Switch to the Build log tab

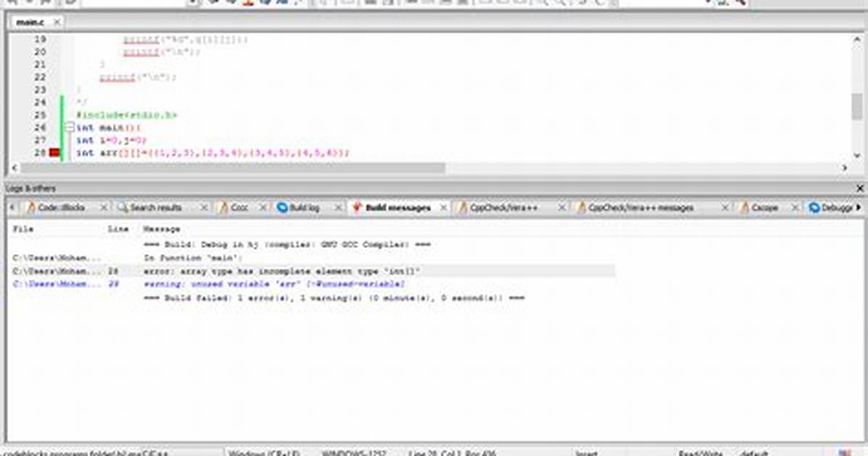pyautogui.click(x=304, y=208)
